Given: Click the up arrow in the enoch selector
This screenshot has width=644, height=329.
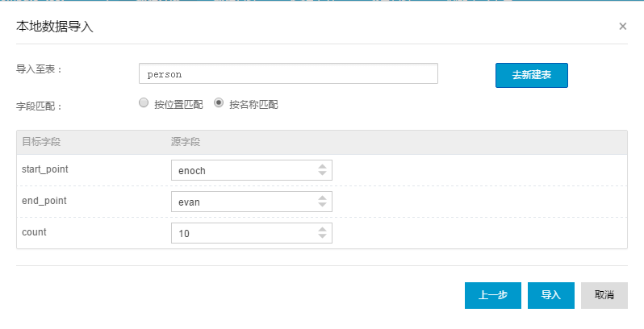Looking at the screenshot, I should 322,166.
